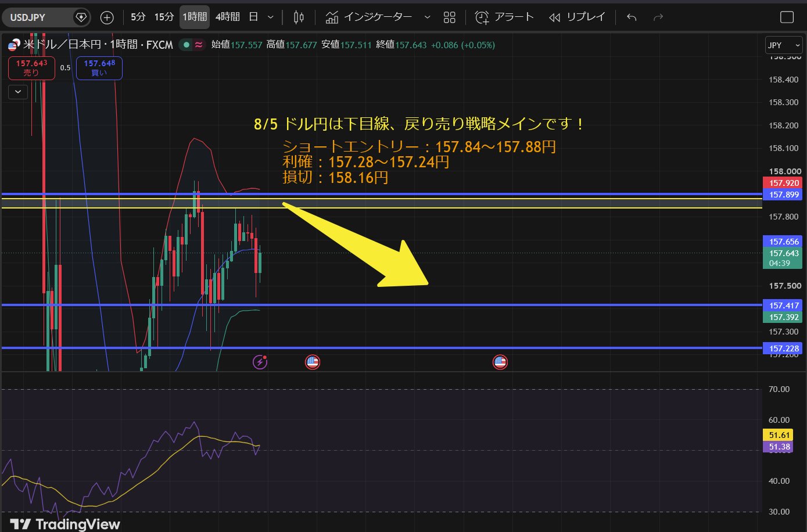
Task: Click the 158.400 price scale label
Action: [x=783, y=80]
